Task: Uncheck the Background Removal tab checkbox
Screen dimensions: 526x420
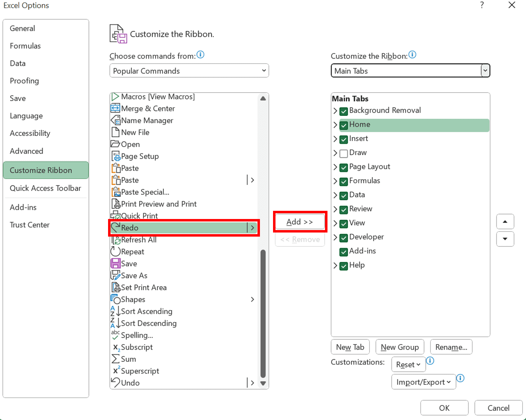Action: (344, 111)
